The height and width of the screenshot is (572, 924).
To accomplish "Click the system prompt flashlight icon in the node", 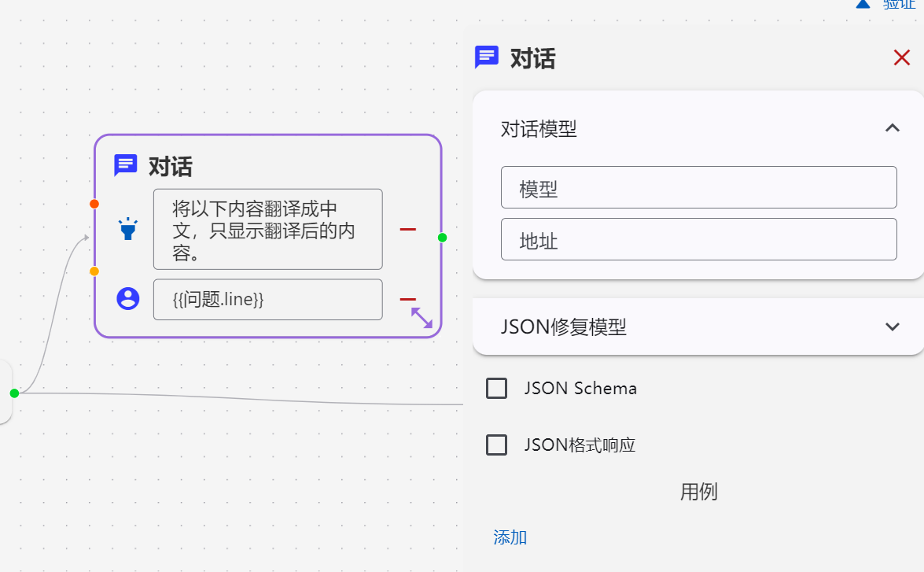I will point(128,229).
